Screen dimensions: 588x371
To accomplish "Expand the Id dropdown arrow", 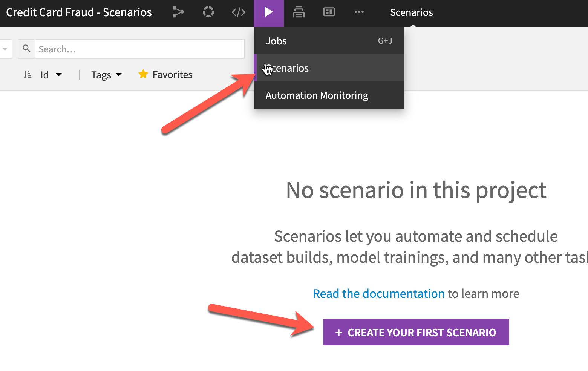I will [60, 75].
